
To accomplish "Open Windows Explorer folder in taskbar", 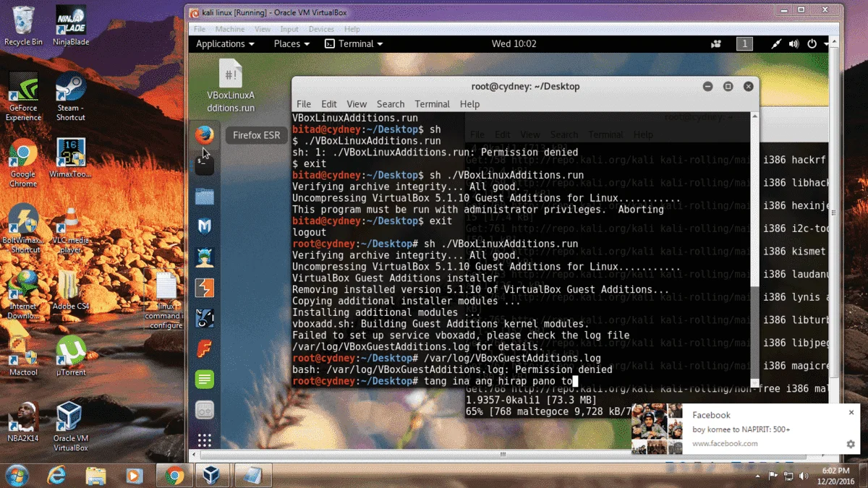I will 95,475.
